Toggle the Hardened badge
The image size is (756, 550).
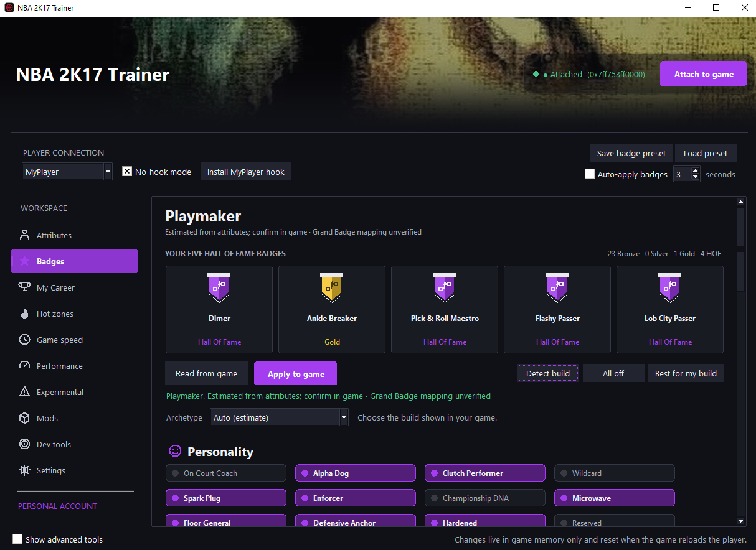click(485, 520)
